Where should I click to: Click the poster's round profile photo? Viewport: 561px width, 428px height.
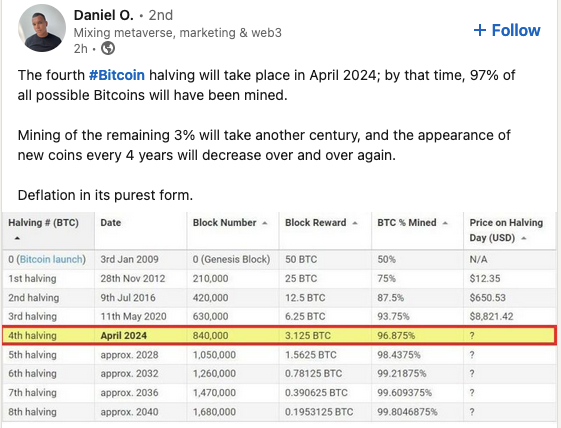click(x=42, y=28)
